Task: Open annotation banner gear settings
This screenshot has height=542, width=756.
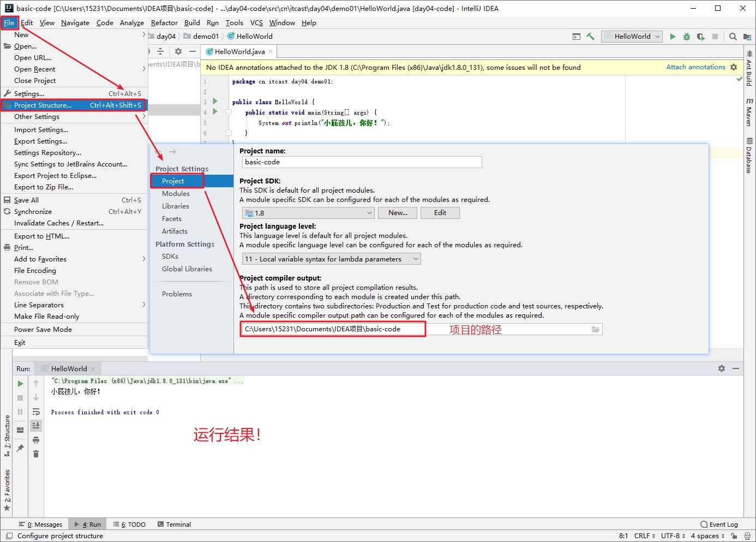Action: click(x=734, y=67)
